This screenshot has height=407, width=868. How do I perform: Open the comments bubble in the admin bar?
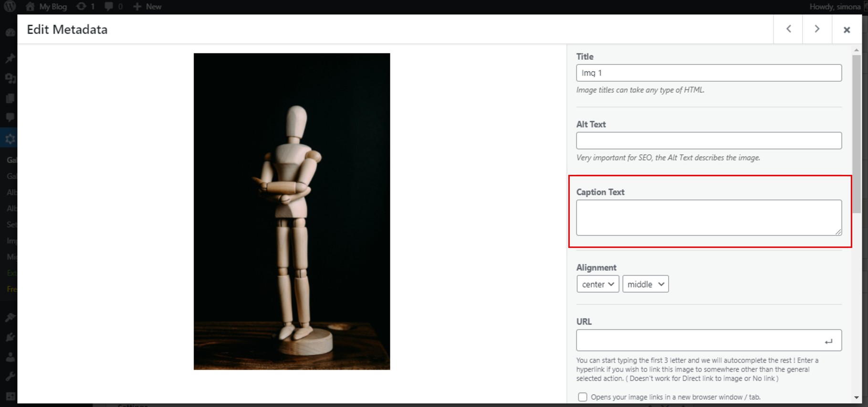pos(114,7)
